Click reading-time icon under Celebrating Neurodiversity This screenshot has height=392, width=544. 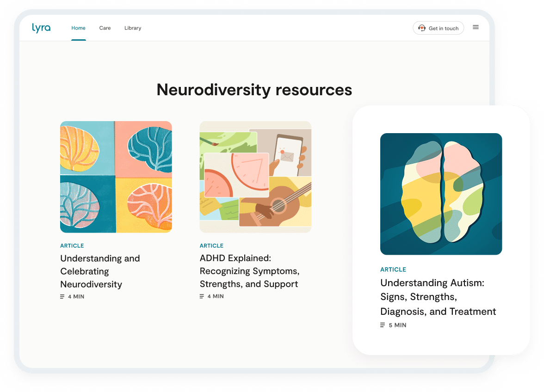62,296
